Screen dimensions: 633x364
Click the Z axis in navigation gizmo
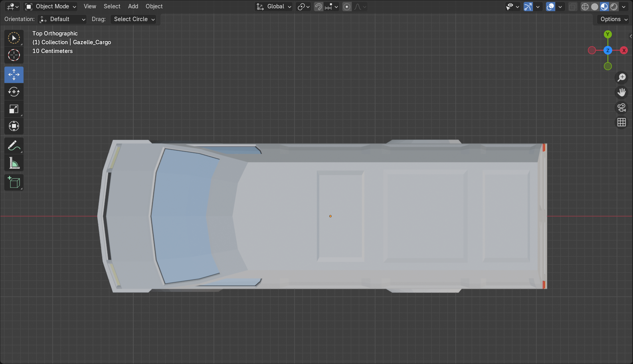click(607, 50)
